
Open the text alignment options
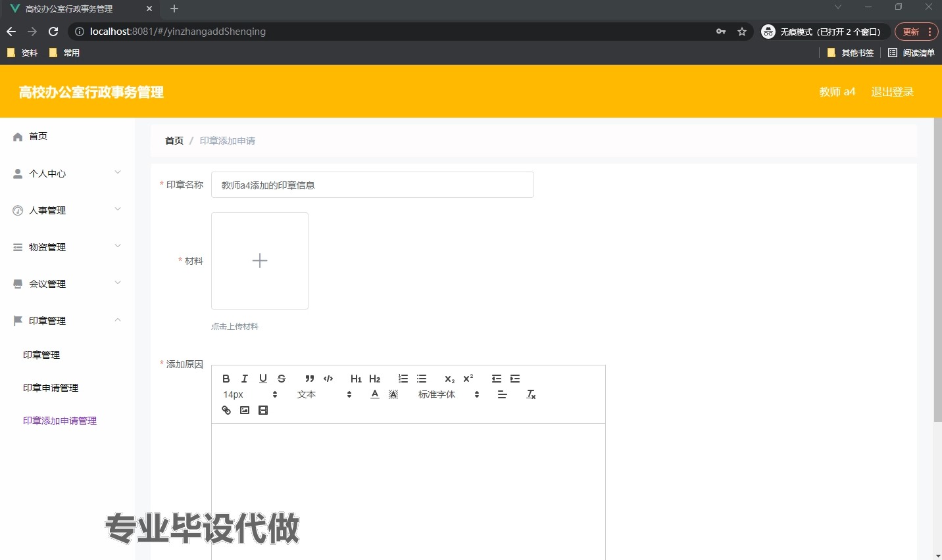click(503, 394)
